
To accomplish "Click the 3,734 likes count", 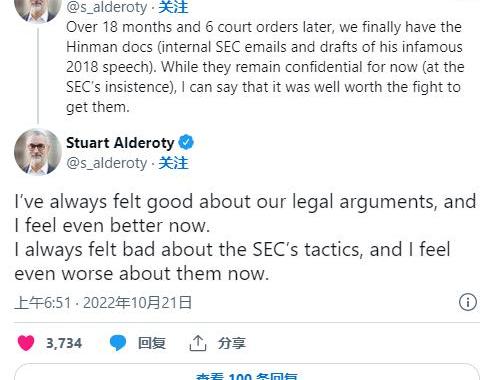I will click(x=64, y=343).
